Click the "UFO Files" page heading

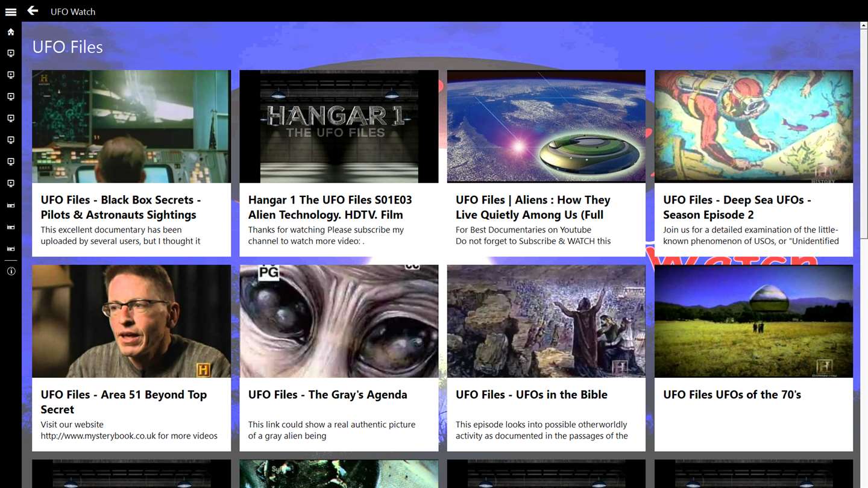(68, 47)
